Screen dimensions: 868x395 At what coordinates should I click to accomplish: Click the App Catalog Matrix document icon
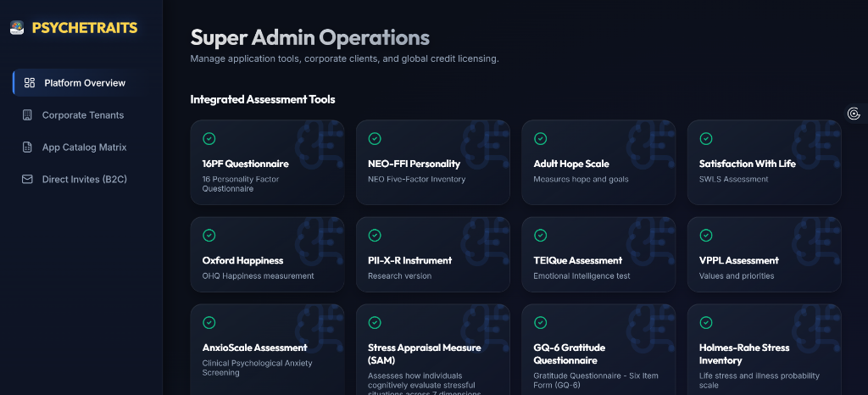[27, 147]
